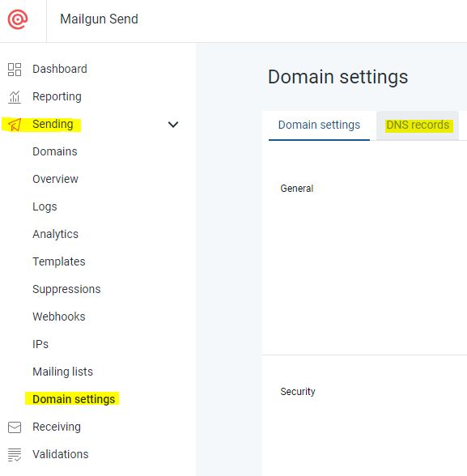Viewport: 467px width, 476px height.
Task: Click the Mailgun logo icon
Action: [x=18, y=19]
